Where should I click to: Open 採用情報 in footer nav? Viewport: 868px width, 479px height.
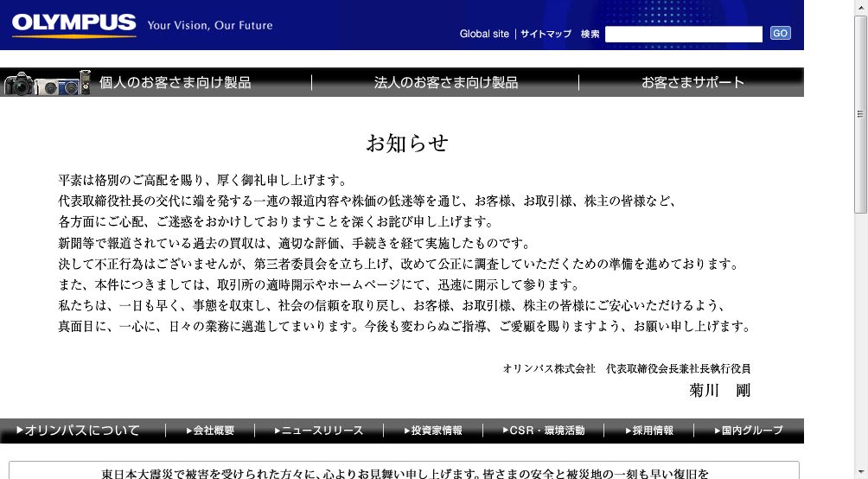point(649,431)
